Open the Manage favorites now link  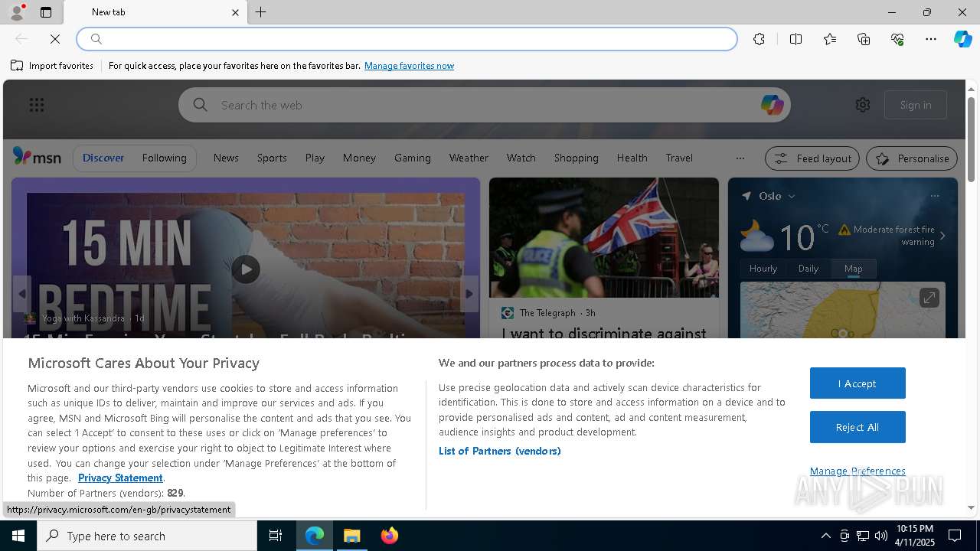pos(409,66)
